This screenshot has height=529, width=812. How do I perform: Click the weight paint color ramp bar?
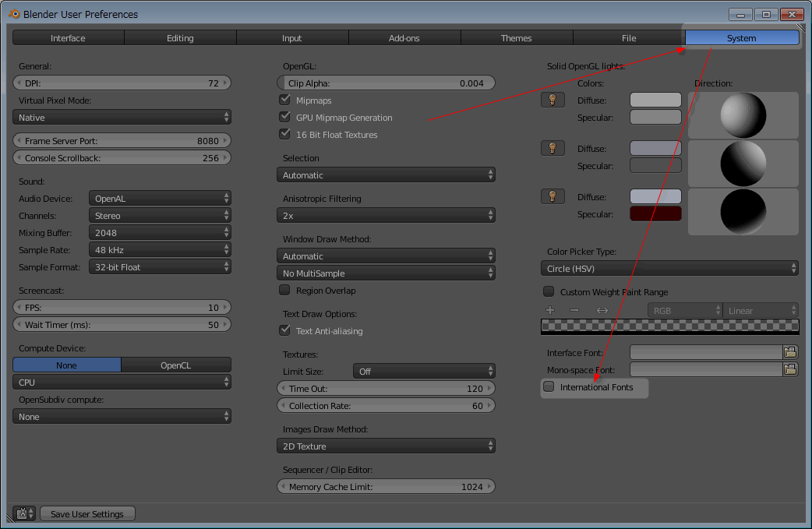pyautogui.click(x=669, y=326)
